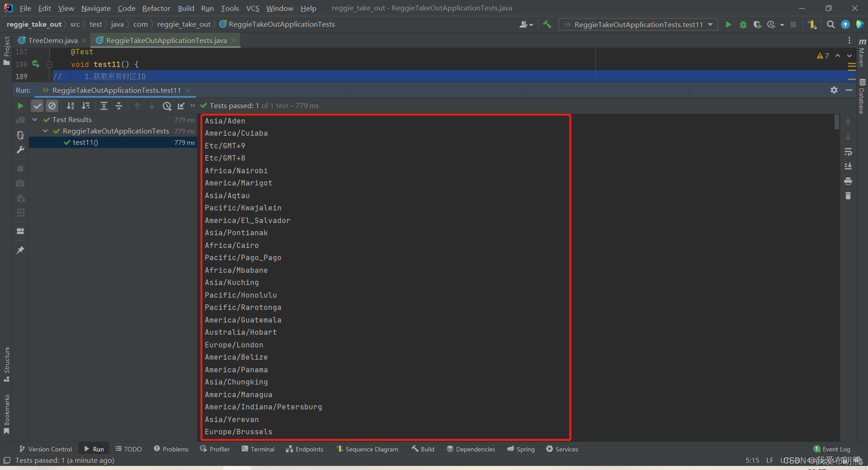Open Spring tool window
Image resolution: width=868 pixels, height=470 pixels.
[x=521, y=449]
